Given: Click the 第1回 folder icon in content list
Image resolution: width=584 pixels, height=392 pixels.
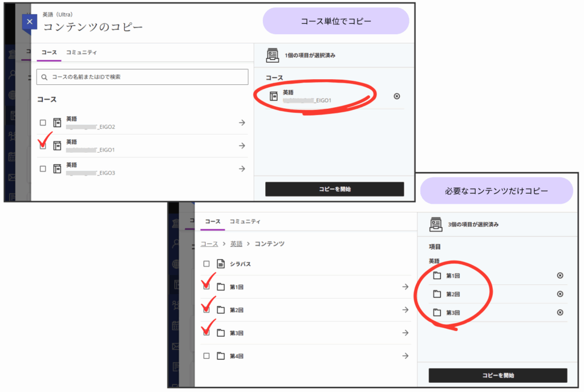Looking at the screenshot, I should point(221,287).
